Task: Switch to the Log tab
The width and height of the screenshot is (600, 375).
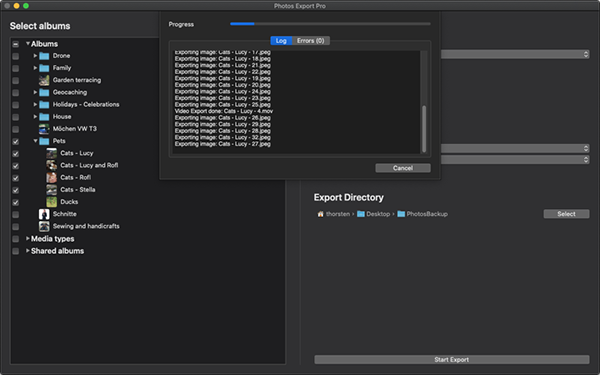Action: point(281,41)
